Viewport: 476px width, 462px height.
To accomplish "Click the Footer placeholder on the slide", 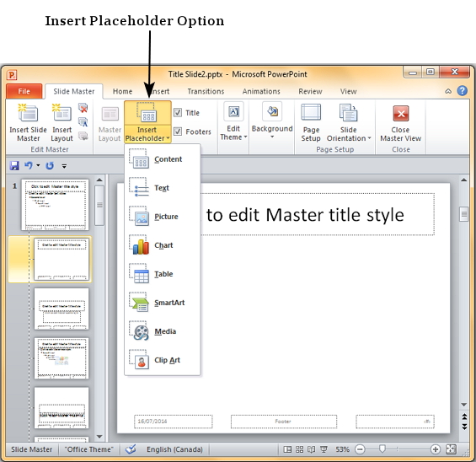I will (284, 422).
